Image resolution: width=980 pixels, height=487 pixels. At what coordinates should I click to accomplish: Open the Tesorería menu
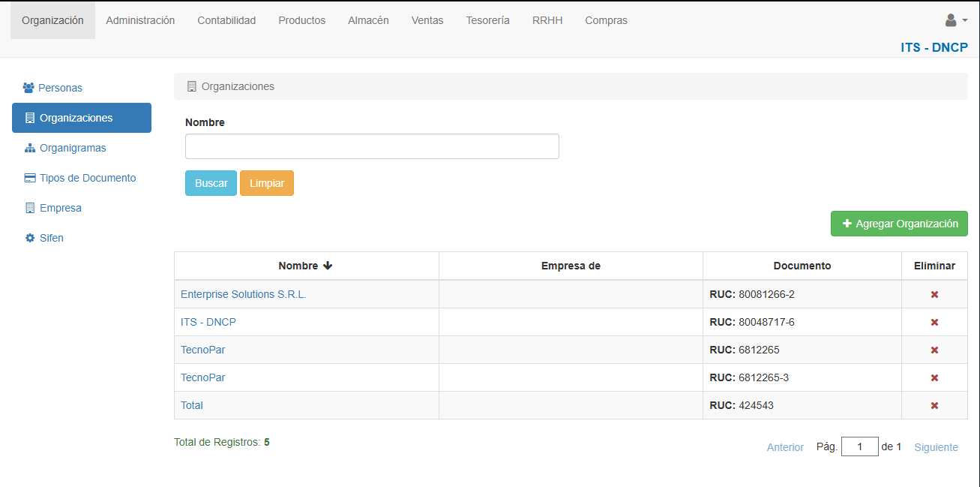pyautogui.click(x=487, y=20)
